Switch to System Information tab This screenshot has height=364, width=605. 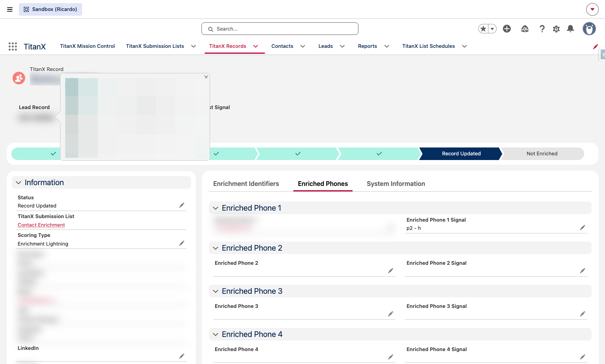[x=396, y=184]
